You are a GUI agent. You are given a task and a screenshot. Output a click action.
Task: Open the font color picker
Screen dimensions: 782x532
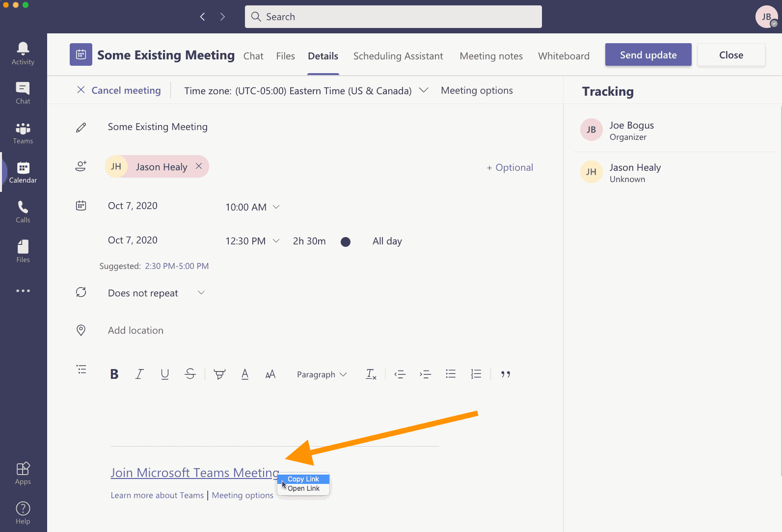coord(245,374)
